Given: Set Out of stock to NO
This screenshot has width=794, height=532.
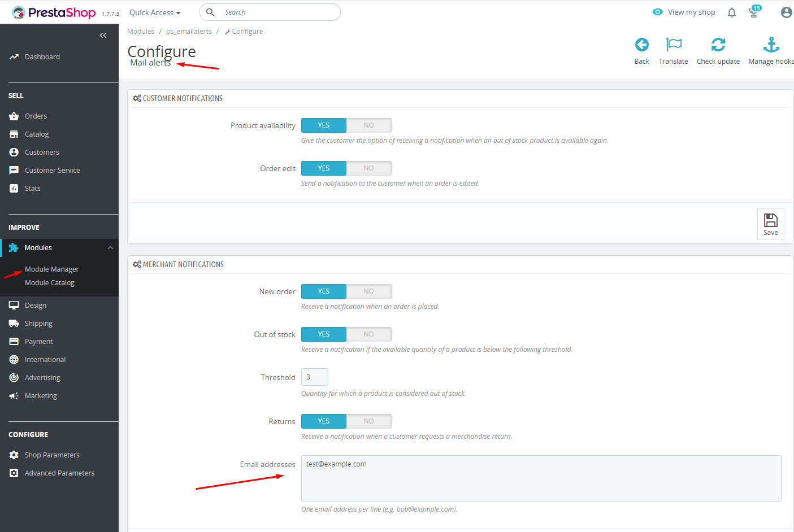Looking at the screenshot, I should point(369,334).
